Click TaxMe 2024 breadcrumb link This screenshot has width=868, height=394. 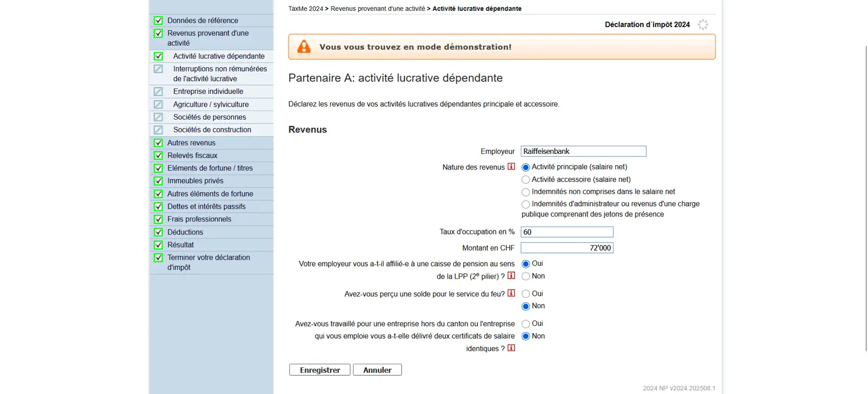(x=305, y=9)
